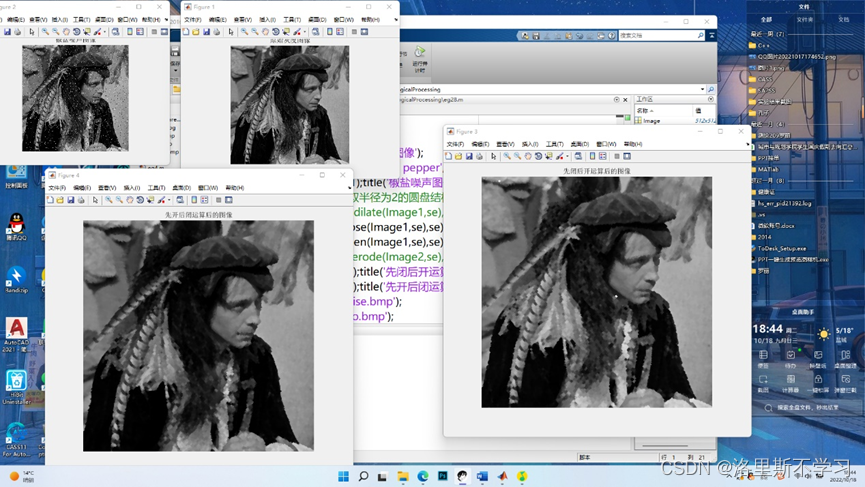Select Data Cursor tool in Figure 4
This screenshot has width=865, height=487.
150,200
